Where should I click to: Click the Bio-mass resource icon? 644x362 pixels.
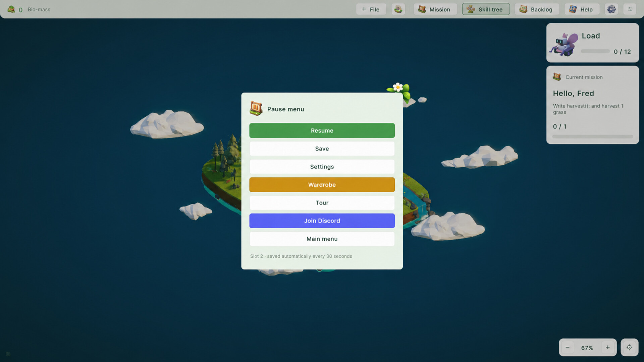point(11,9)
